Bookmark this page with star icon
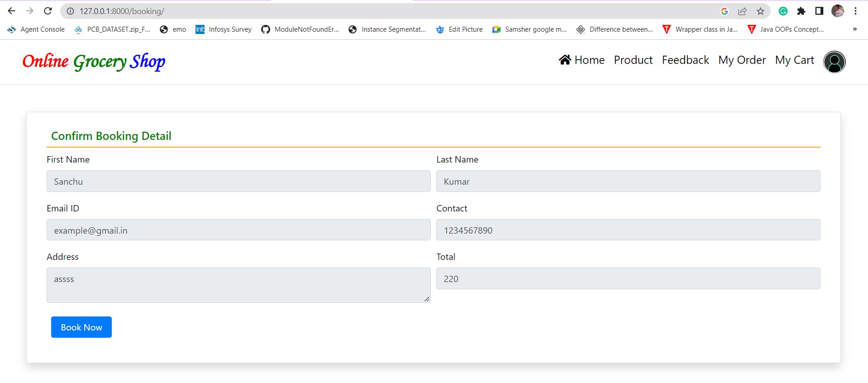868x383 pixels. (x=760, y=11)
